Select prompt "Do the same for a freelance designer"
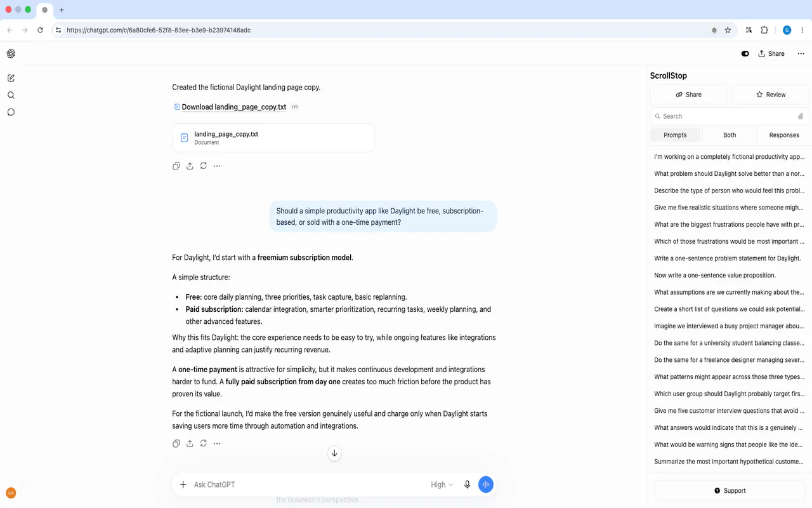Viewport: 812px width, 508px height. point(730,360)
